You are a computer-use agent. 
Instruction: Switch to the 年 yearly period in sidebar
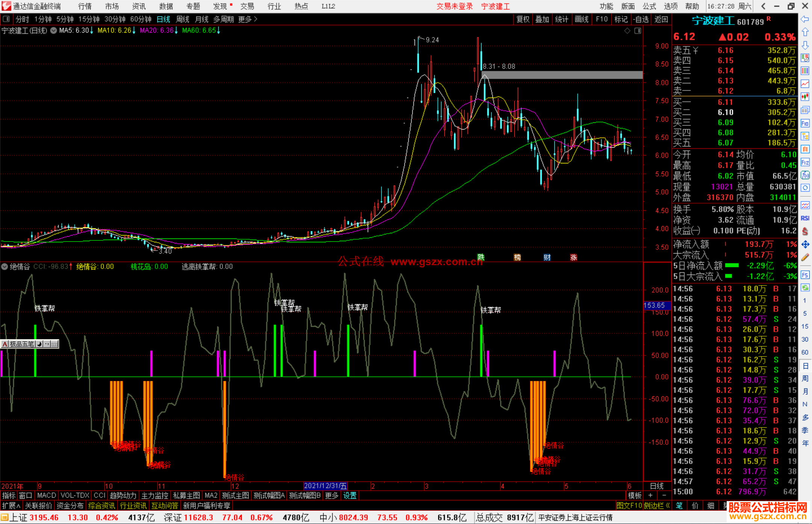805,443
